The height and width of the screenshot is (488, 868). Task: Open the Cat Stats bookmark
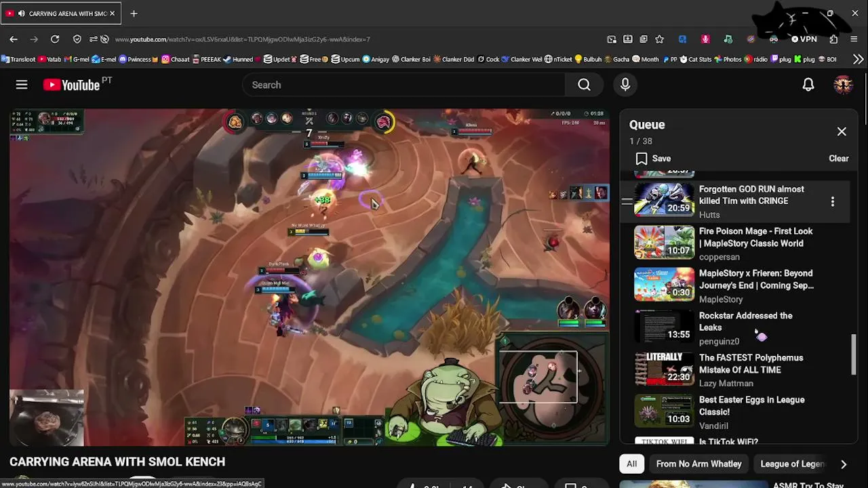click(x=696, y=60)
